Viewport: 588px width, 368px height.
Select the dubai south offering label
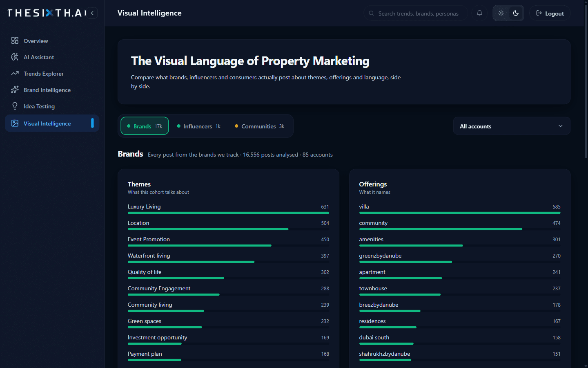(x=374, y=337)
